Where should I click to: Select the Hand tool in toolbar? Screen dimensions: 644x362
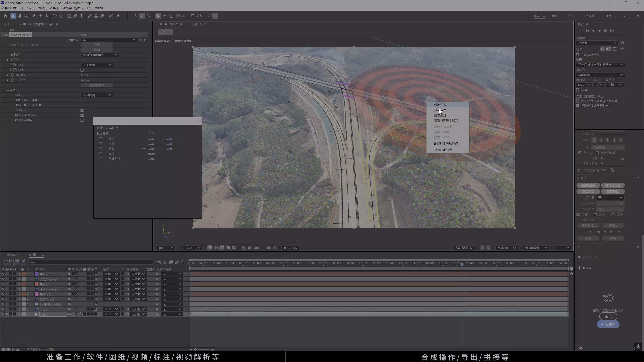pos(19,16)
